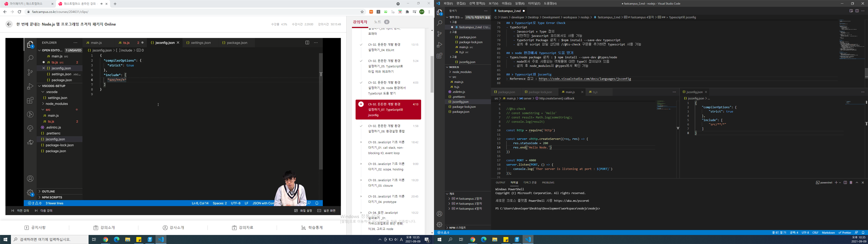This screenshot has width=868, height=244.
Task: Open the Chrome three-dot menu
Action: (x=429, y=12)
